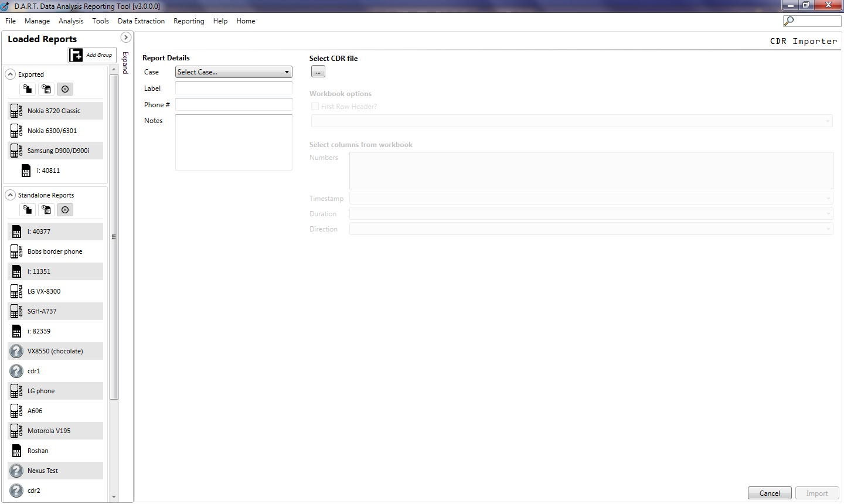Click inside the Notes text area

(234, 142)
